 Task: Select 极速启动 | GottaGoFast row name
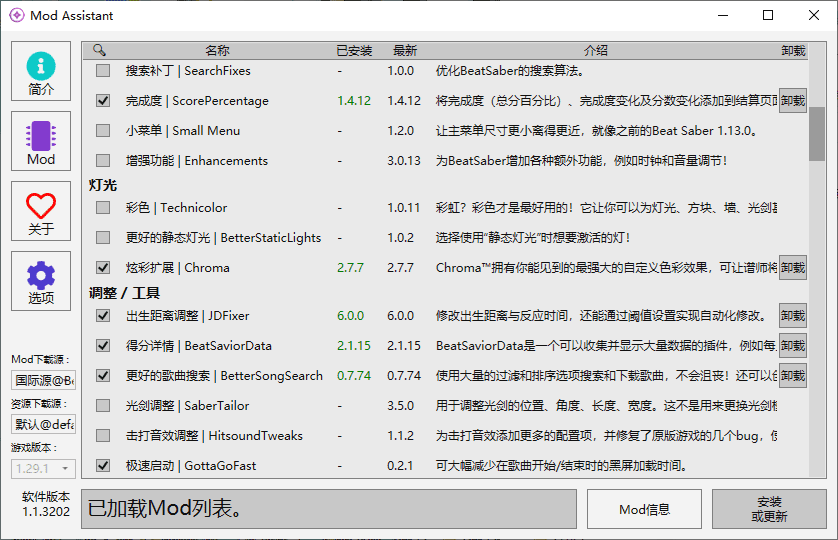pos(191,465)
